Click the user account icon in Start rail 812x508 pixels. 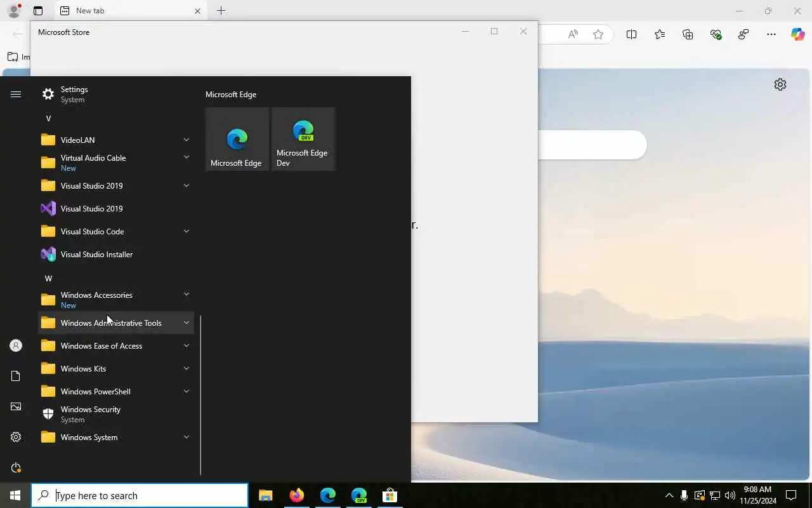click(x=16, y=345)
